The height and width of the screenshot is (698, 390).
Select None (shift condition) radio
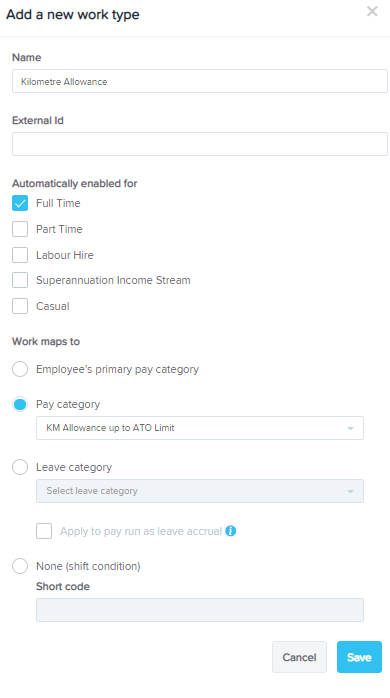click(x=20, y=566)
